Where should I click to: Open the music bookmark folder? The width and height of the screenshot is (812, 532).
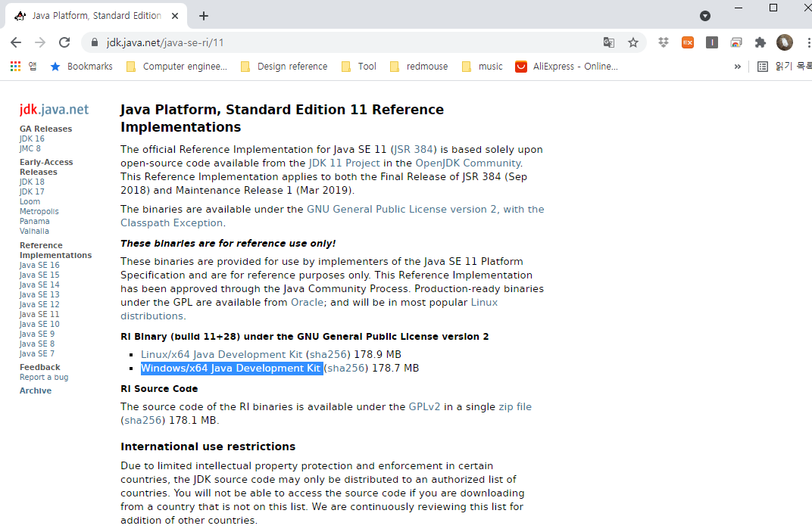click(482, 67)
